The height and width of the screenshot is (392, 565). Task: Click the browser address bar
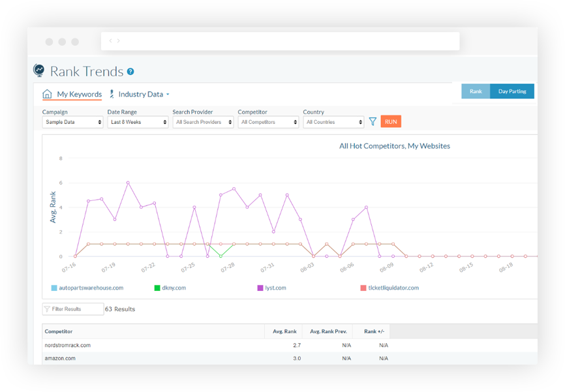tap(281, 41)
